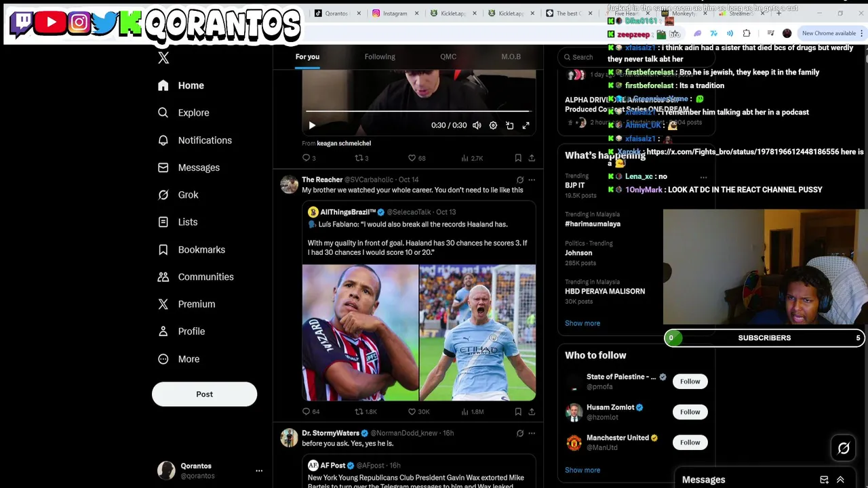Like the video tweet with 68 likes
The height and width of the screenshot is (488, 868).
click(x=416, y=158)
